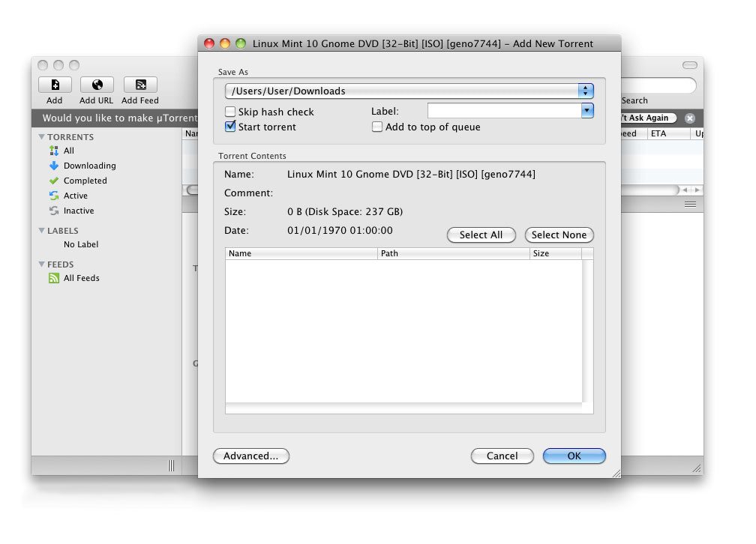Show Completed torrents category
This screenshot has width=756, height=544.
point(85,181)
